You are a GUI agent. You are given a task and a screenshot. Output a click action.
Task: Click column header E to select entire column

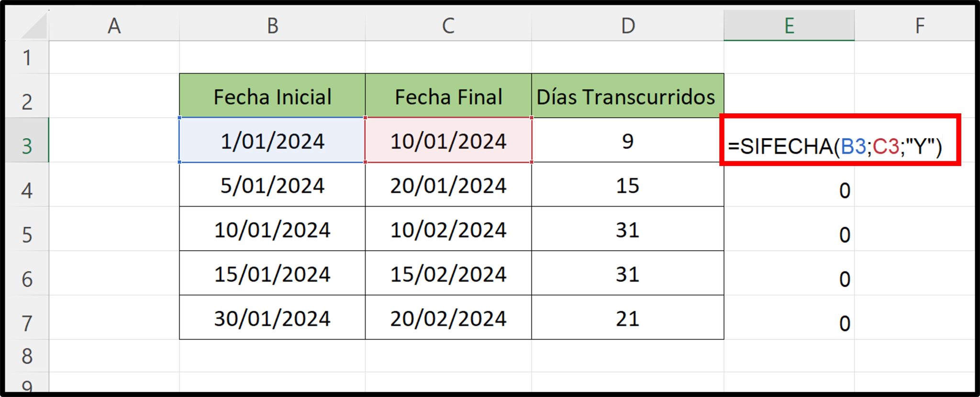click(789, 26)
